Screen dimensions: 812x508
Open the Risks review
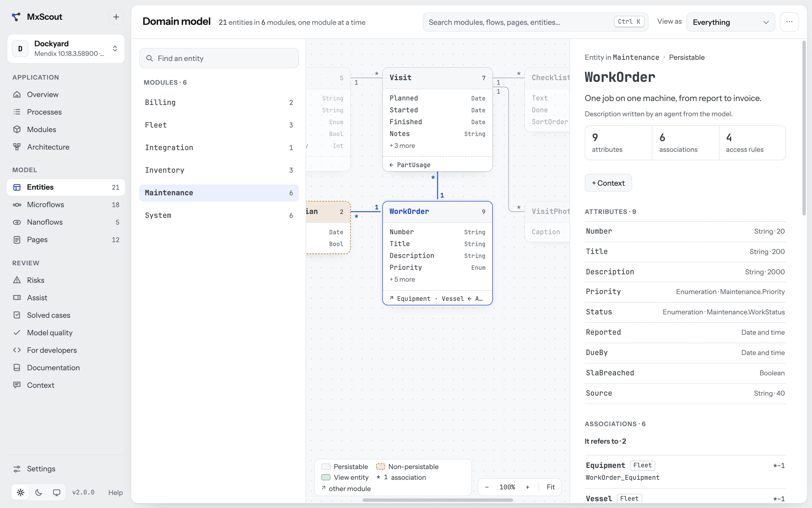coord(66,280)
